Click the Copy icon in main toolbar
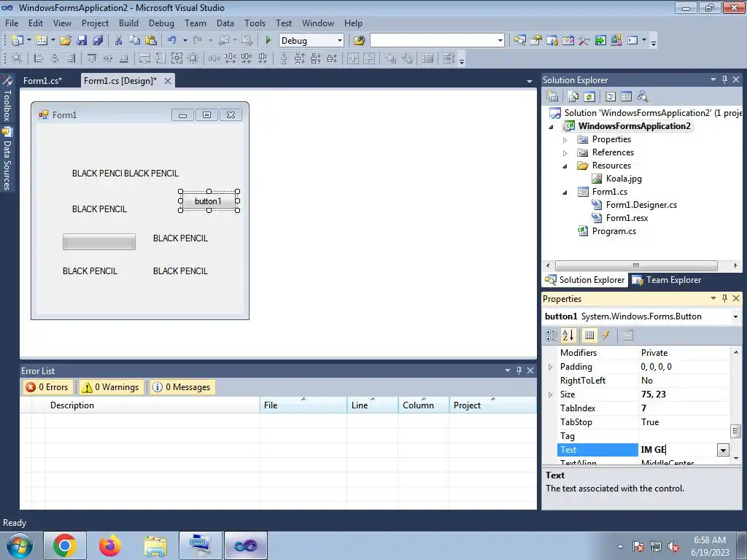 tap(135, 41)
